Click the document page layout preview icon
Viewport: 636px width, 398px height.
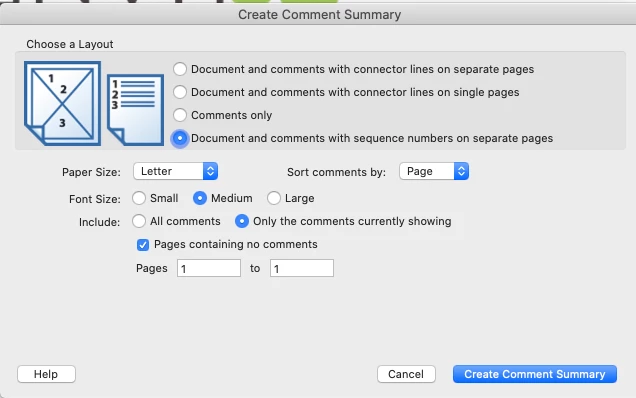pyautogui.click(x=62, y=103)
